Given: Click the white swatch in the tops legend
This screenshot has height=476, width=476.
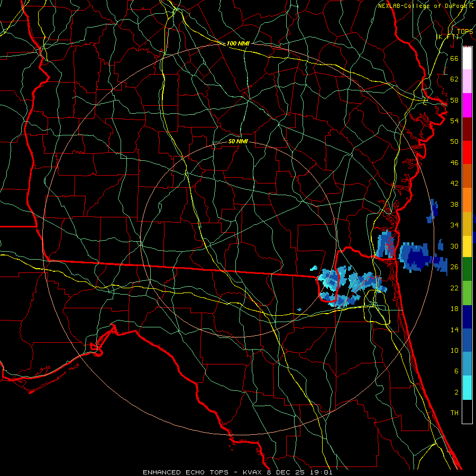Looking at the screenshot, I should click(467, 58).
